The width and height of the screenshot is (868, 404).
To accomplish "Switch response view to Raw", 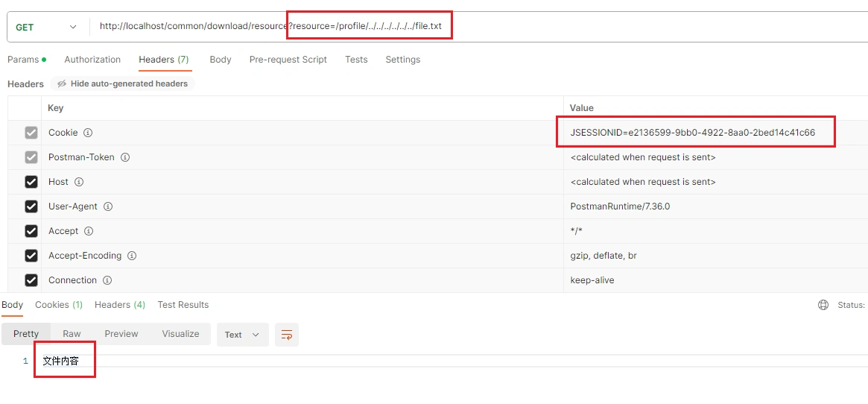I will point(72,334).
